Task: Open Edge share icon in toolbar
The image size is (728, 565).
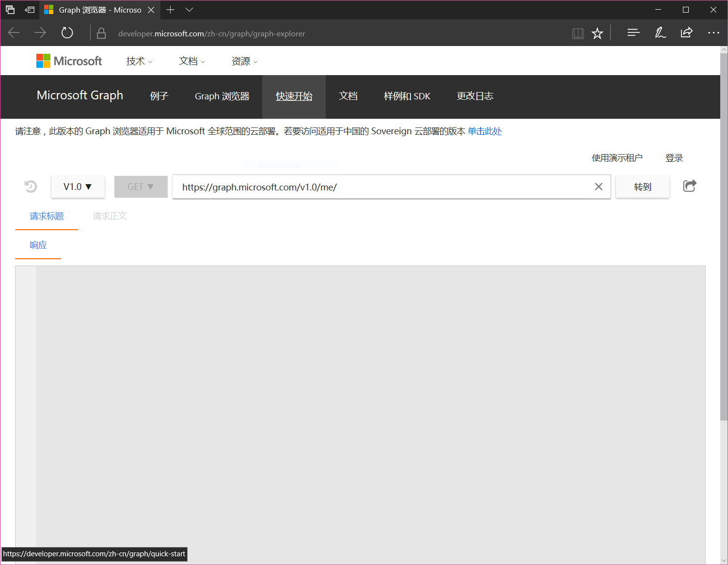Action: pos(686,33)
